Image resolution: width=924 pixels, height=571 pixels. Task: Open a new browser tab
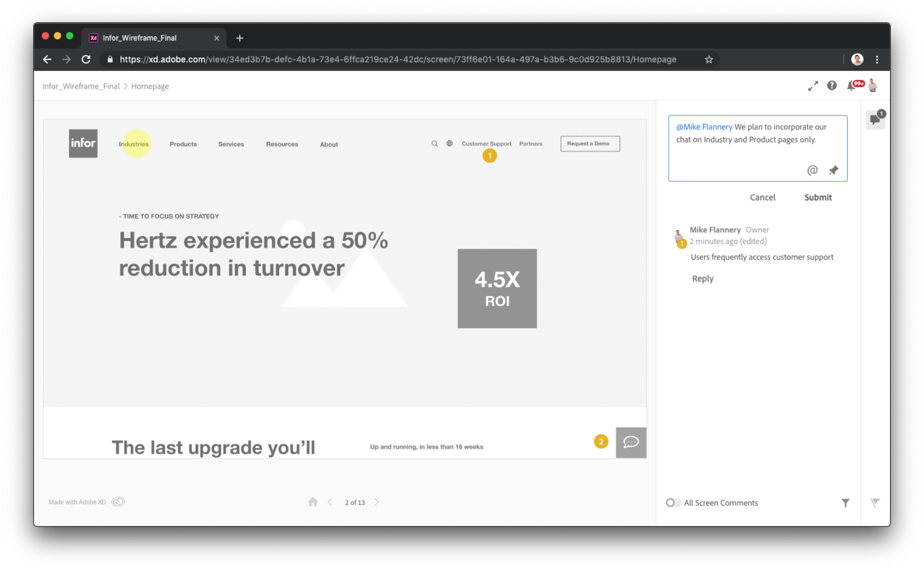point(239,38)
